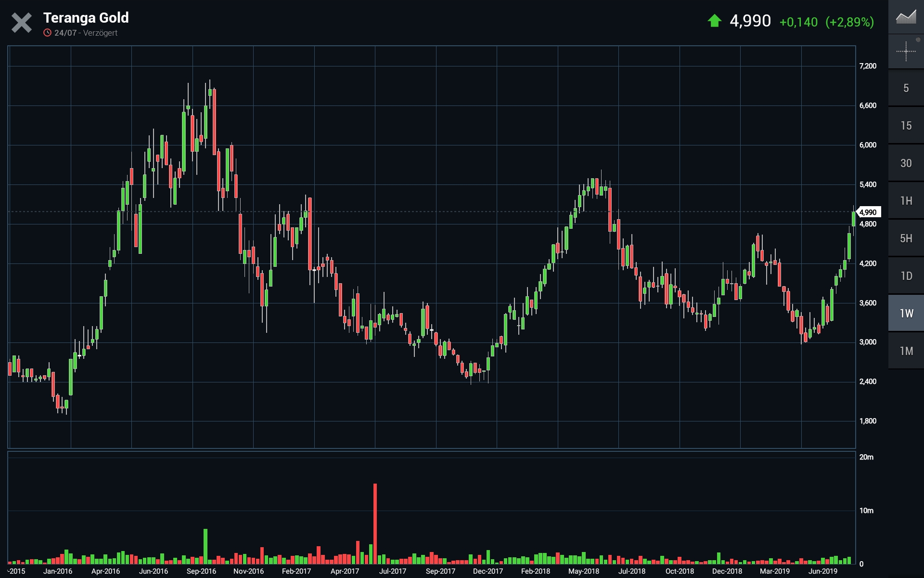The height and width of the screenshot is (578, 924).
Task: Close the Teranga Gold chart view
Action: (22, 23)
